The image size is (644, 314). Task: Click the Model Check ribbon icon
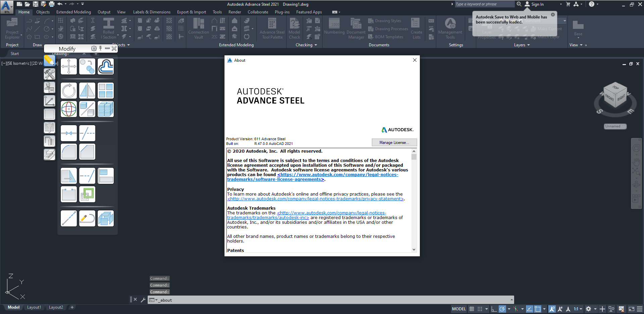pyautogui.click(x=294, y=29)
